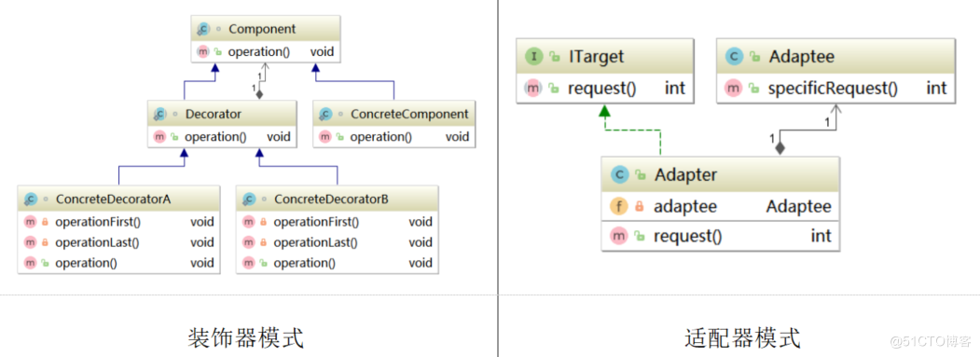
Task: Click request() method in Adapter box
Action: (x=687, y=236)
